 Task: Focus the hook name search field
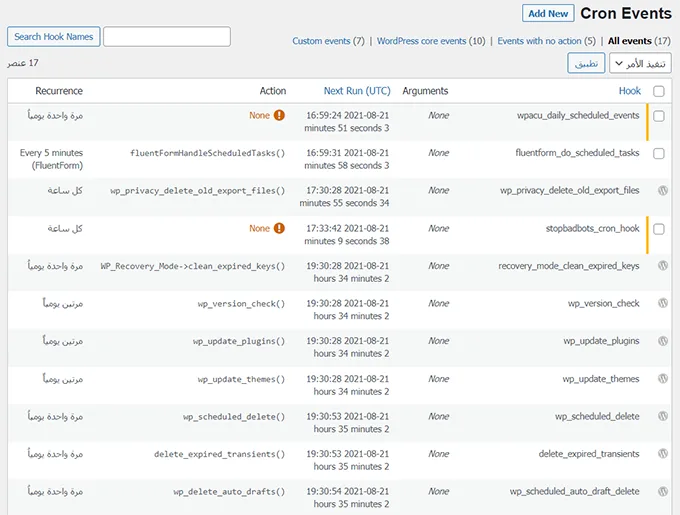[167, 37]
